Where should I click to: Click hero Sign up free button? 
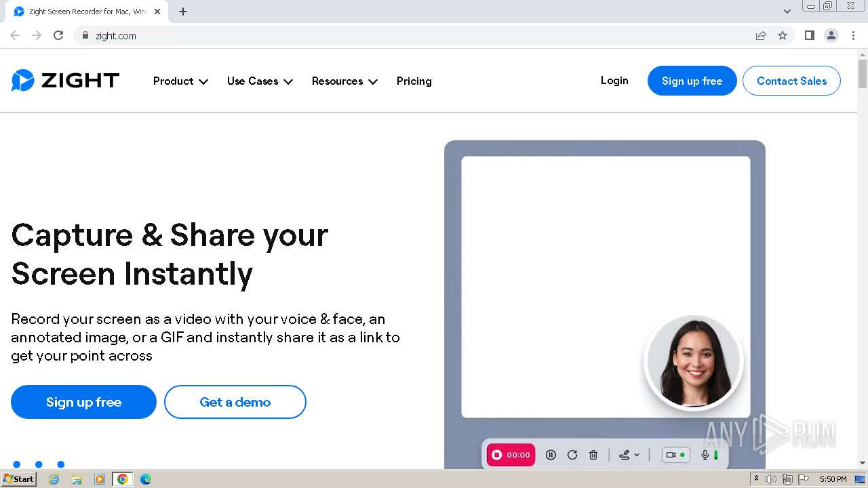(83, 402)
